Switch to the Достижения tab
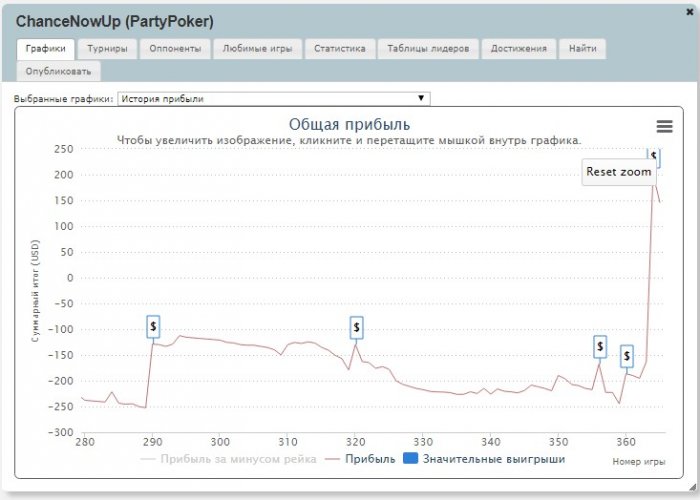 (519, 49)
